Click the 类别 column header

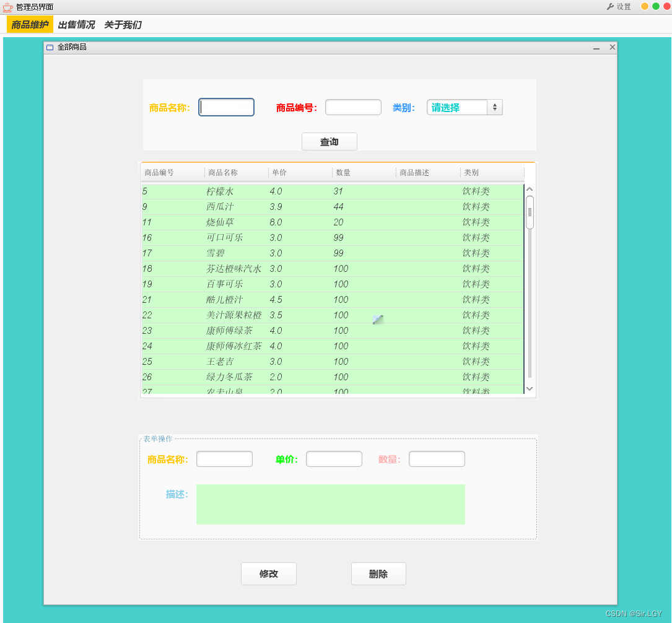492,173
